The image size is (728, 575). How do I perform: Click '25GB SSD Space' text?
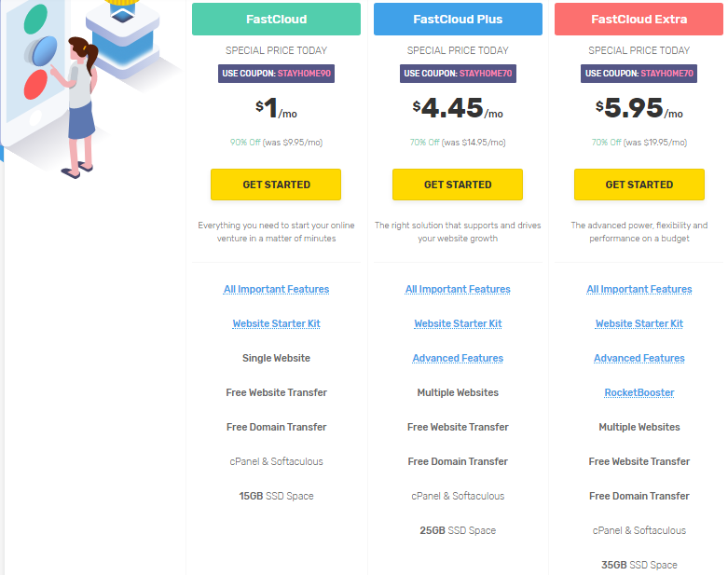(458, 530)
